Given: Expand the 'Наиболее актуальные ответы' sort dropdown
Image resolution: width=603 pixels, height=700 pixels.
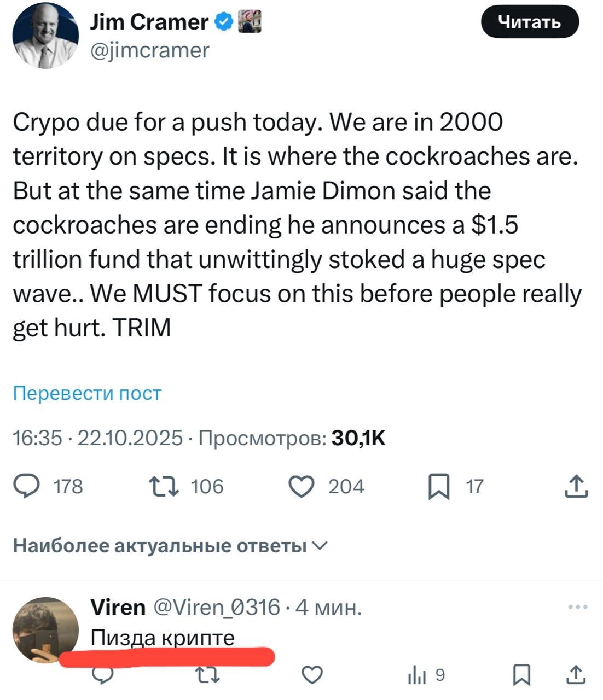Looking at the screenshot, I should point(321,545).
